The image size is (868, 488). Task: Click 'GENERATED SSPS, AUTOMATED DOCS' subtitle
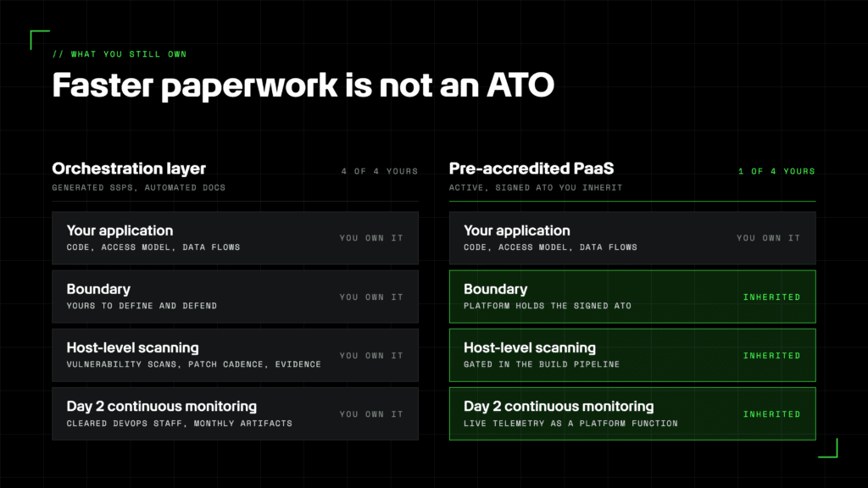(139, 187)
